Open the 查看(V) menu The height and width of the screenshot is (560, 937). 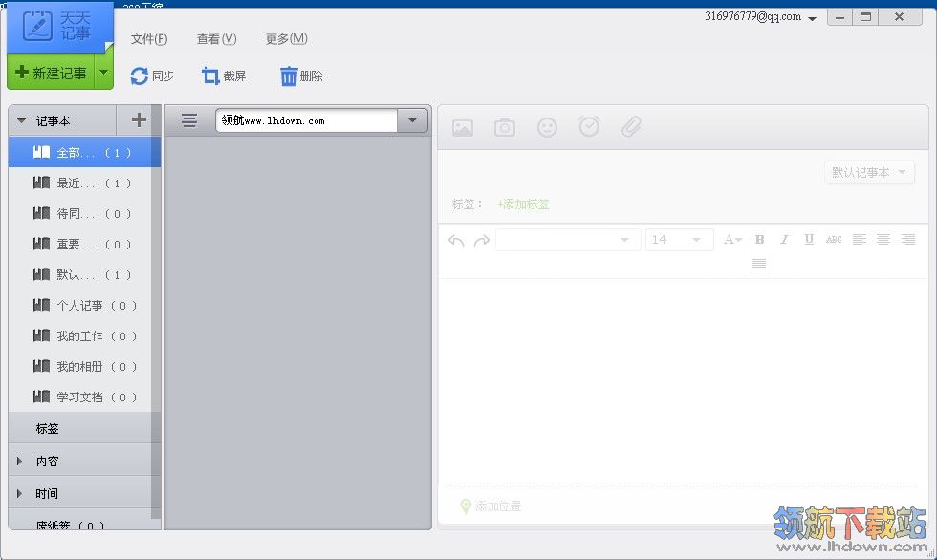click(x=216, y=39)
